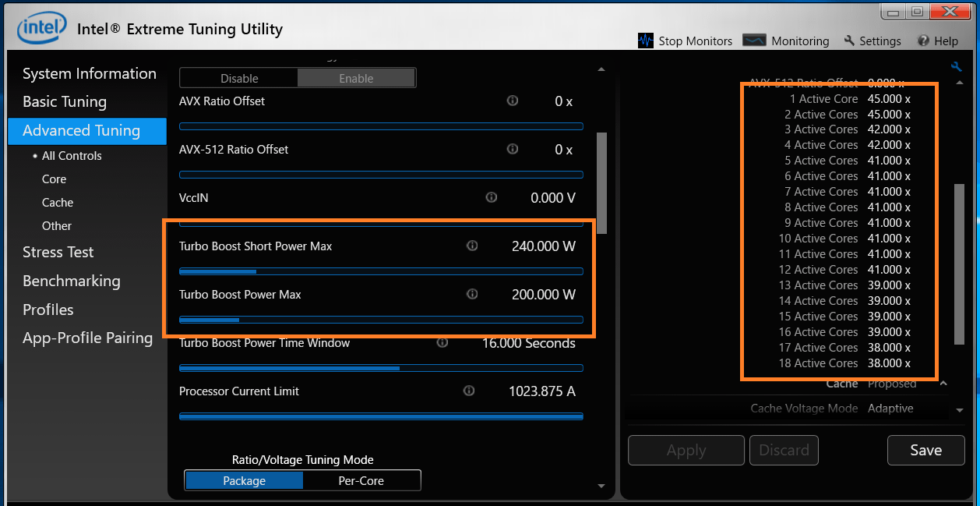Click the 200.000 W value
The height and width of the screenshot is (506, 980).
click(544, 295)
